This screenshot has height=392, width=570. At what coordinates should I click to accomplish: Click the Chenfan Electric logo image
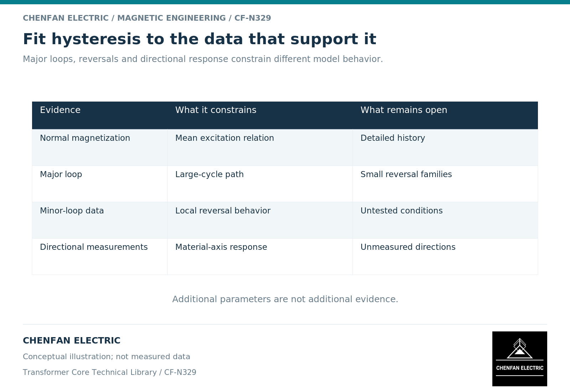pyautogui.click(x=519, y=359)
